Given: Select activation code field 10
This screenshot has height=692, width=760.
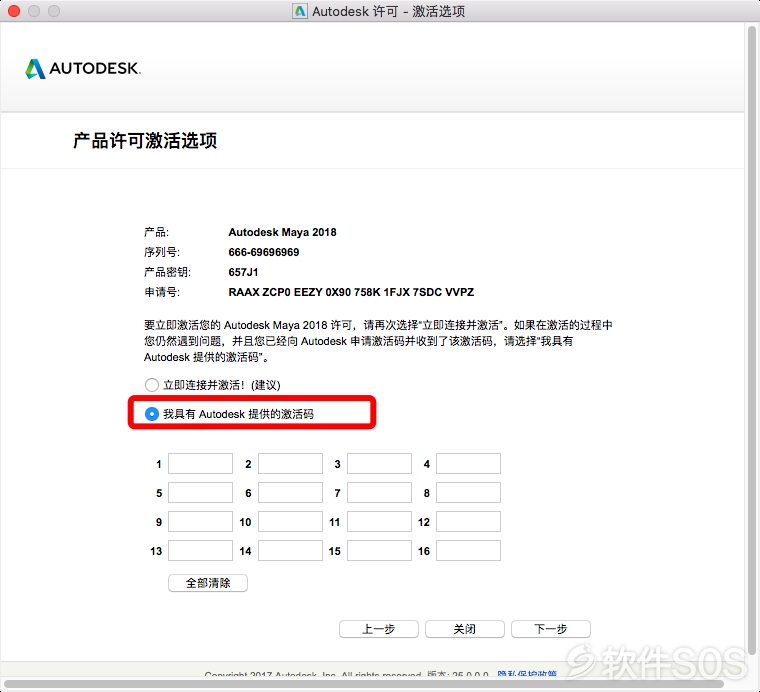Looking at the screenshot, I should pos(290,522).
